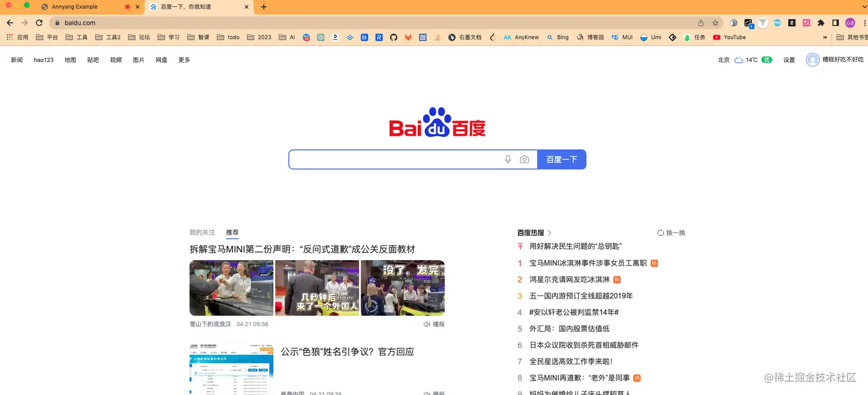Open the 图片 link in top nav
Viewport: 868px width, 395px height.
[138, 60]
